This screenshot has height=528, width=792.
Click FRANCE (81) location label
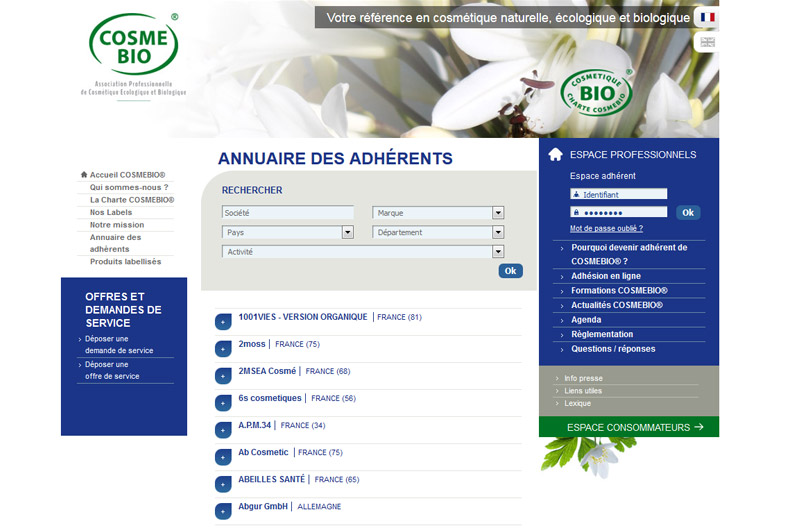[x=399, y=317]
